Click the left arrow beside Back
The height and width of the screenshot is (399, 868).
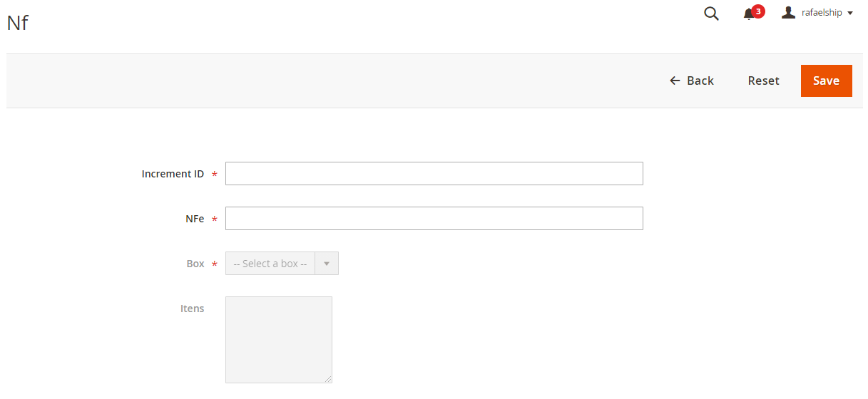675,81
